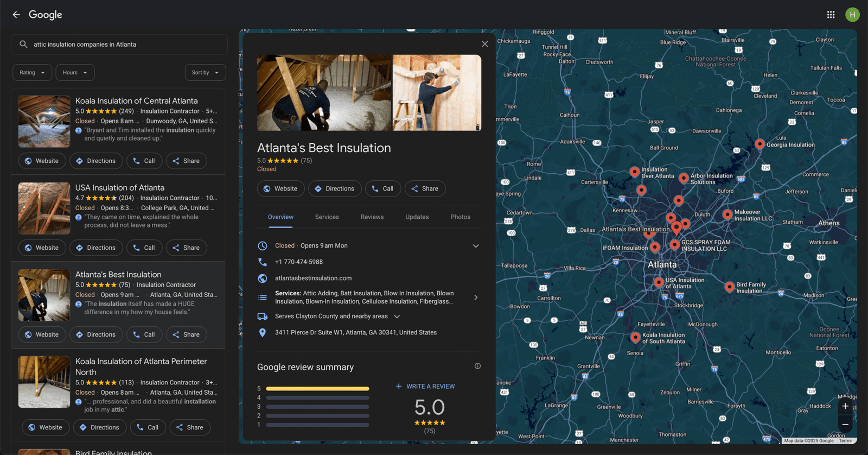The width and height of the screenshot is (868, 455).
Task: Expand the Services list arrow
Action: pyautogui.click(x=476, y=298)
